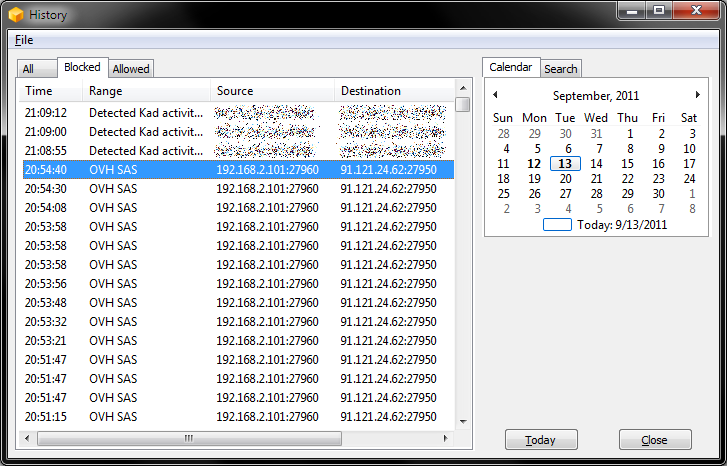Go to next month in calendar
727x466 pixels.
coord(697,95)
